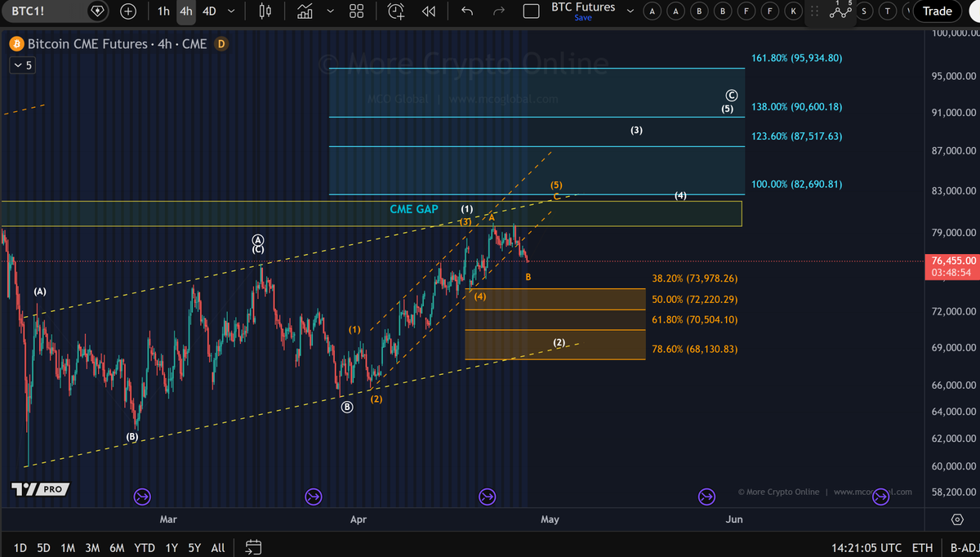Set range to 1D
The width and height of the screenshot is (980, 557).
[x=20, y=547]
